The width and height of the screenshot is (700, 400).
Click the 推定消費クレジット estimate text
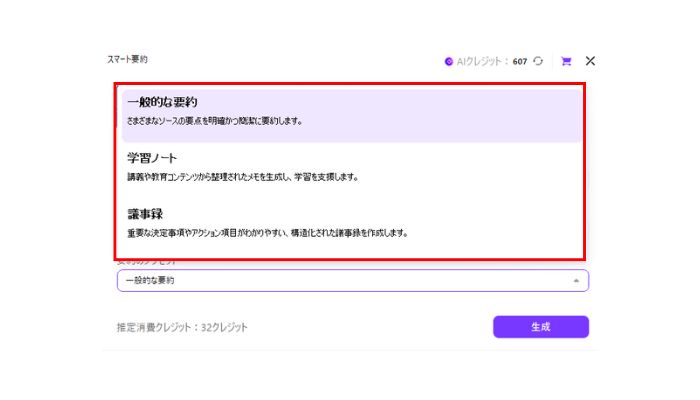pos(182,327)
